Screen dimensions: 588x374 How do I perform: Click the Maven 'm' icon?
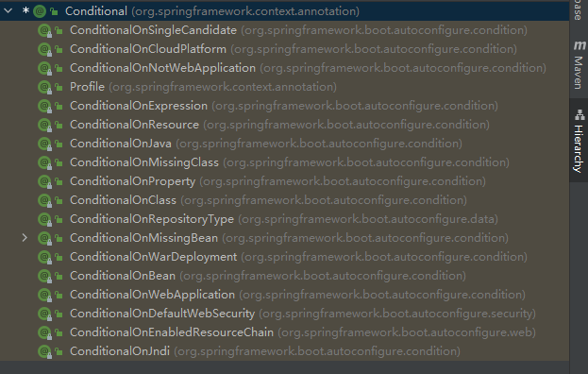[x=579, y=45]
